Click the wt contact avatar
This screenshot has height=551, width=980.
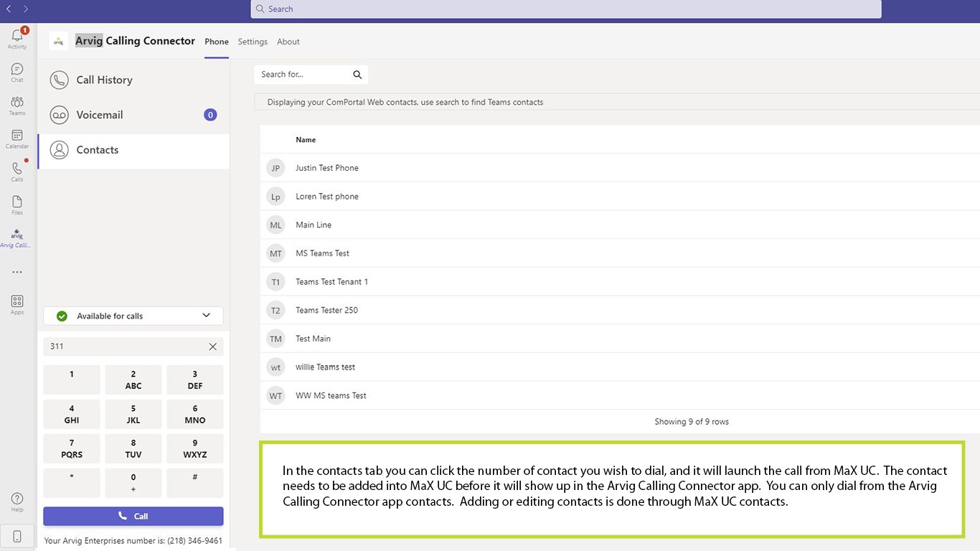coord(275,367)
